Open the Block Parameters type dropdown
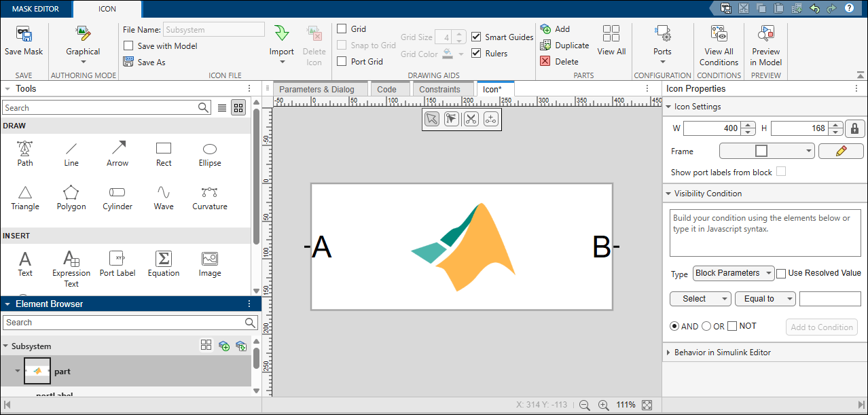This screenshot has width=868, height=415. point(734,273)
